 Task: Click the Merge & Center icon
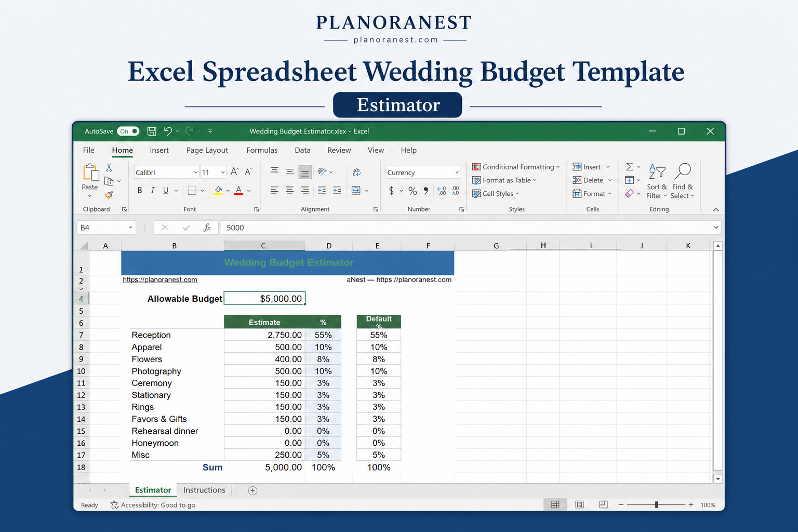[356, 191]
